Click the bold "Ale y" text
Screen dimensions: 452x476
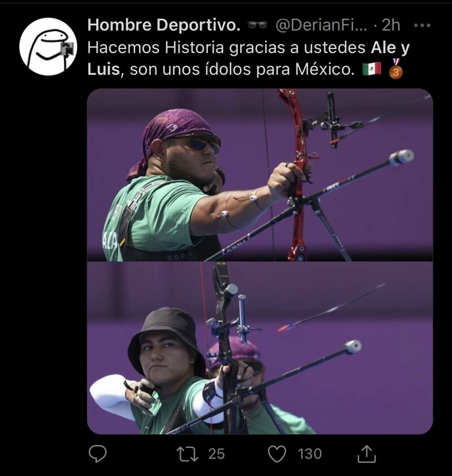(390, 48)
